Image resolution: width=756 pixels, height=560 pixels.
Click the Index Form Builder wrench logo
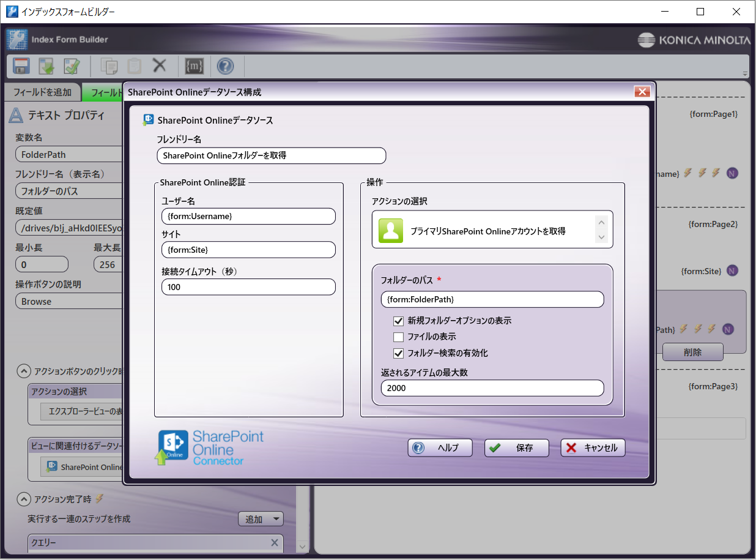(x=17, y=39)
